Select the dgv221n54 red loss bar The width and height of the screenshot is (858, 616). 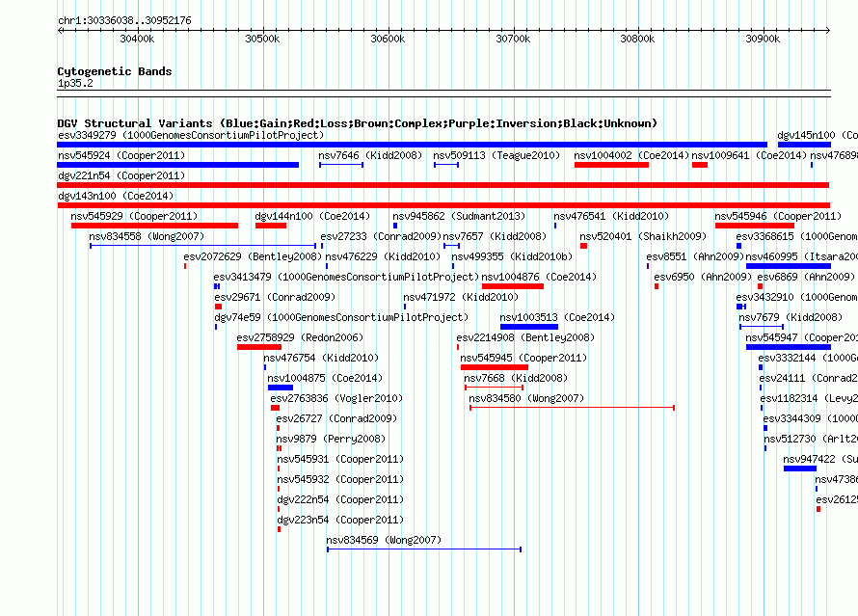click(443, 185)
